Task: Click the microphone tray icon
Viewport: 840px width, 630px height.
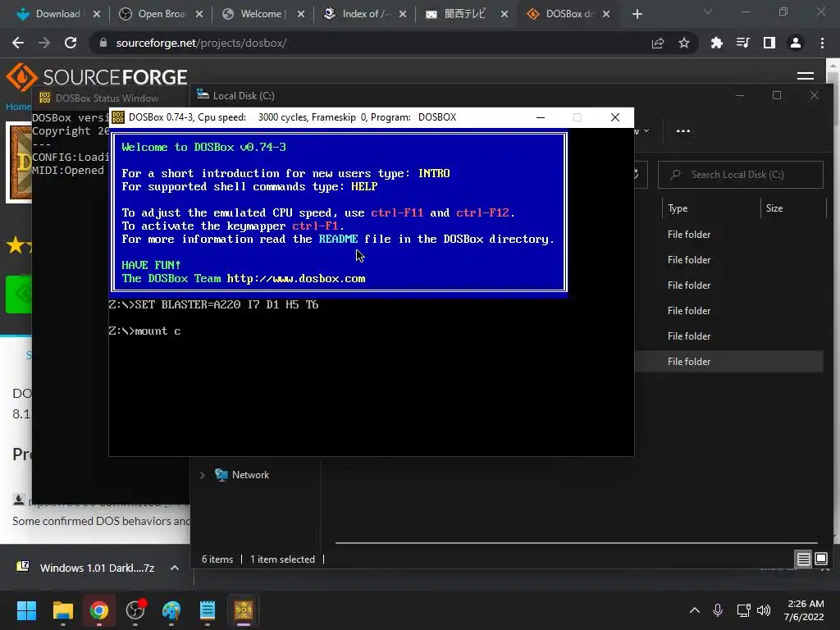Action: [x=718, y=610]
